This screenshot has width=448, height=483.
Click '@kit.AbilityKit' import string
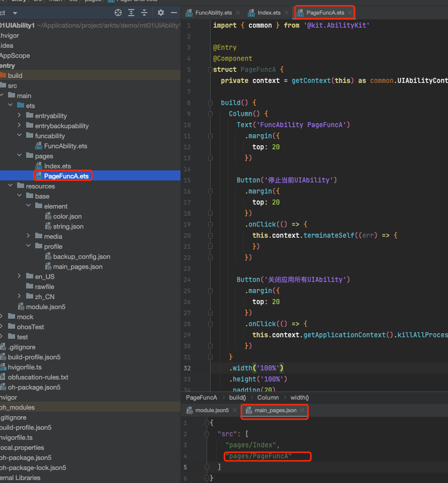[x=336, y=25]
